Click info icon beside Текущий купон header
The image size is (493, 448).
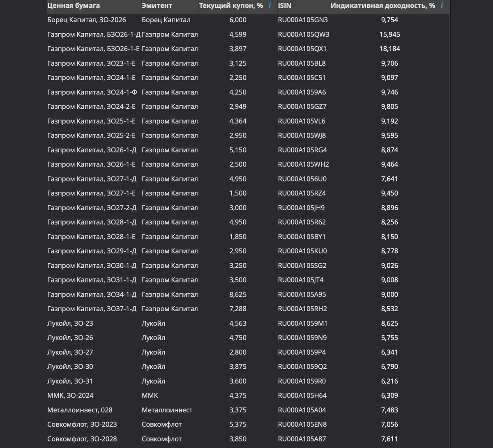point(270,6)
